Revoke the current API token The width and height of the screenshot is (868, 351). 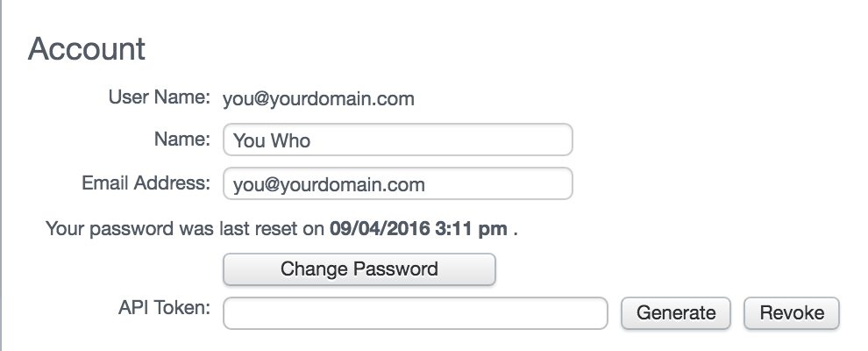click(x=792, y=313)
